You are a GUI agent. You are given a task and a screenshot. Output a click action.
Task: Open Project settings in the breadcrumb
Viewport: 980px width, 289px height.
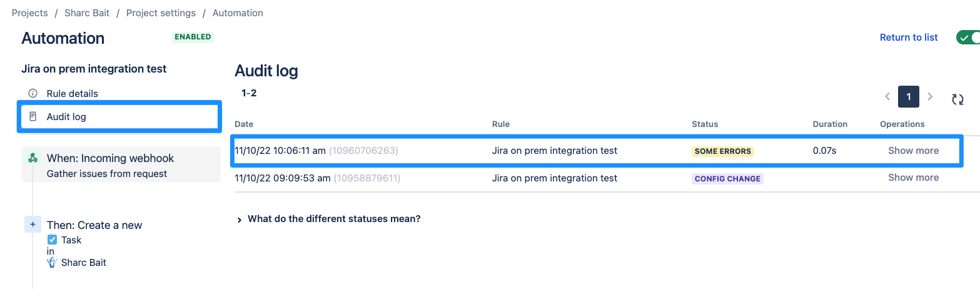161,13
